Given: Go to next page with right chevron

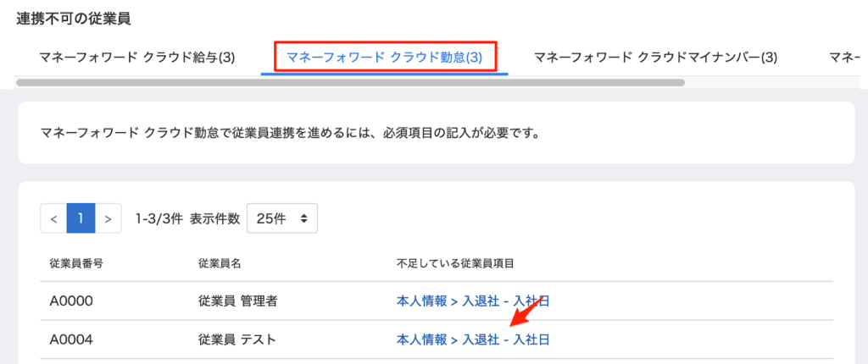Looking at the screenshot, I should pos(108,218).
